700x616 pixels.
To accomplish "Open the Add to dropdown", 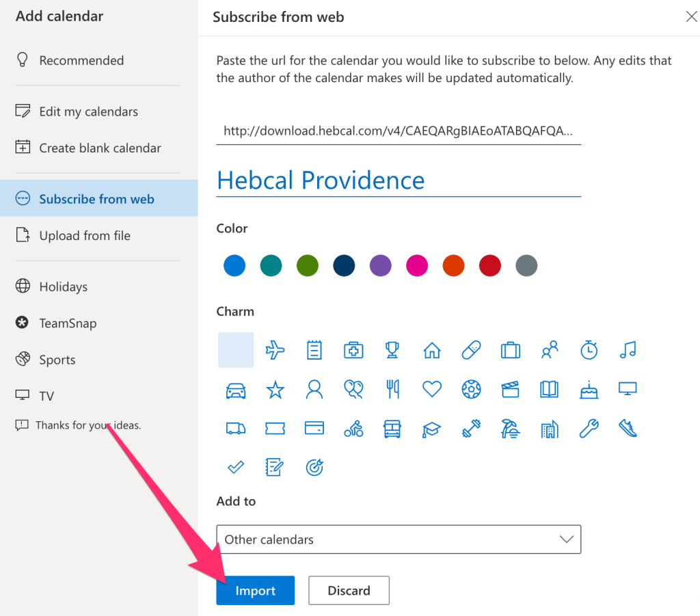I will click(x=399, y=539).
